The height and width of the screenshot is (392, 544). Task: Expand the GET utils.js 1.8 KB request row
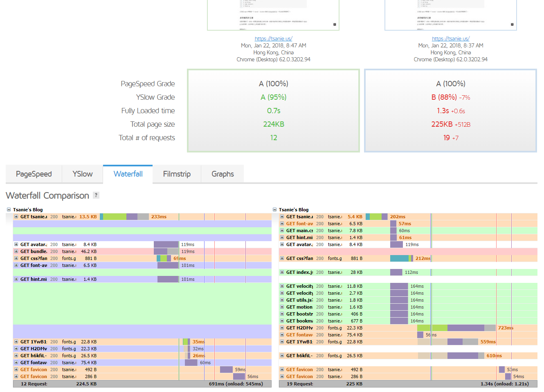pos(282,300)
